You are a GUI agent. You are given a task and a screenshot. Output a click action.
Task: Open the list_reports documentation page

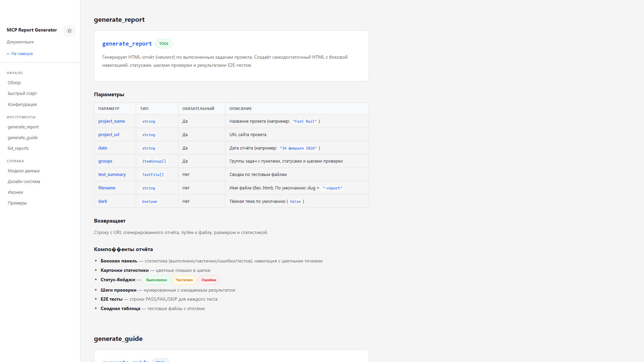(x=18, y=148)
